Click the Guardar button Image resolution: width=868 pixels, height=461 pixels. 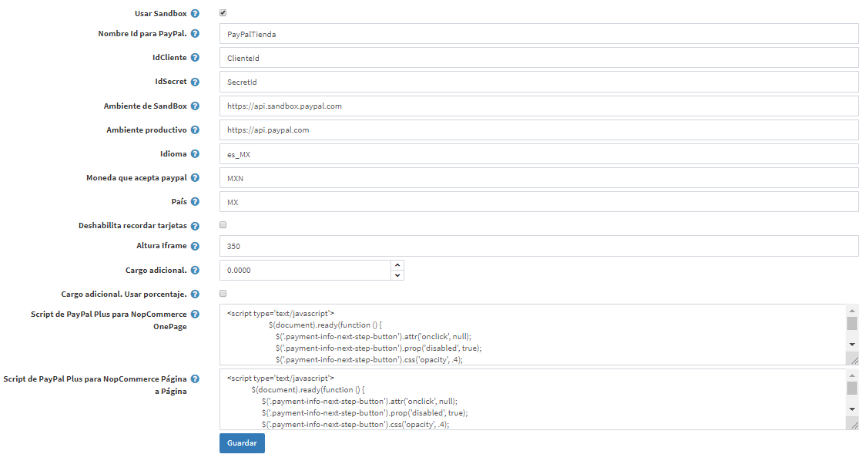(x=242, y=443)
